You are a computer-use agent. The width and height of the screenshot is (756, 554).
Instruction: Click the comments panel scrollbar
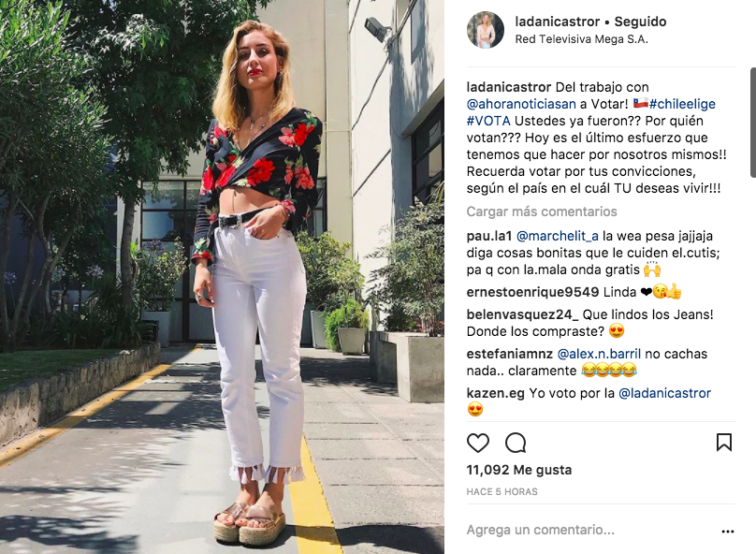[752, 123]
